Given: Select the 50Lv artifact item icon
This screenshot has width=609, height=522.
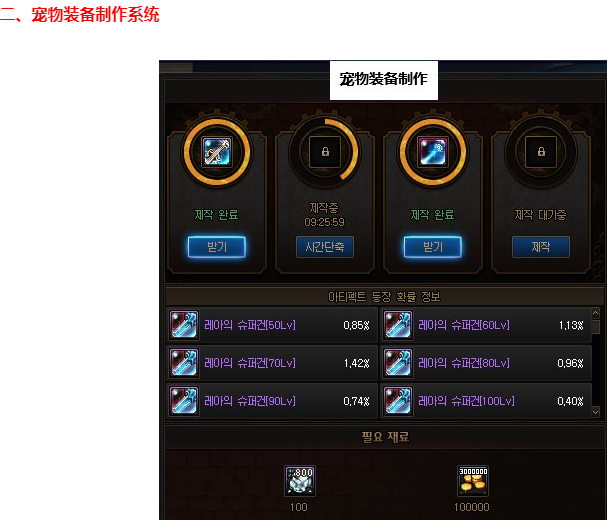Looking at the screenshot, I should (184, 325).
